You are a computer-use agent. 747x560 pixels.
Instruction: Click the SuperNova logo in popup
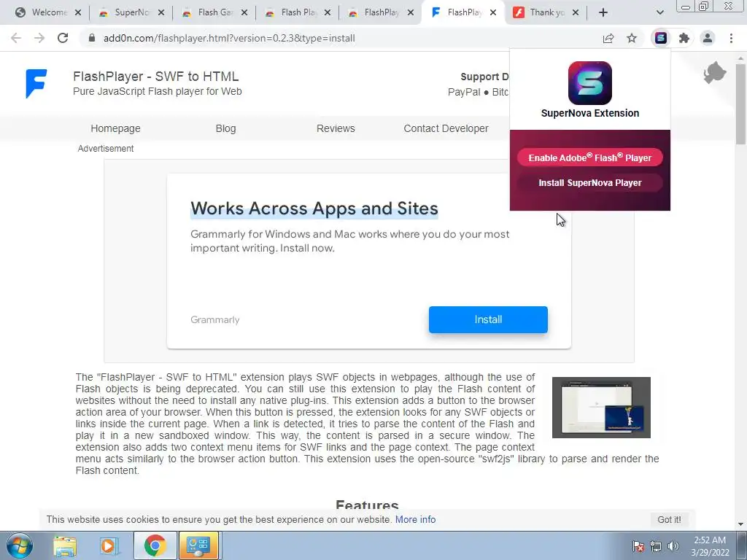[x=589, y=83]
